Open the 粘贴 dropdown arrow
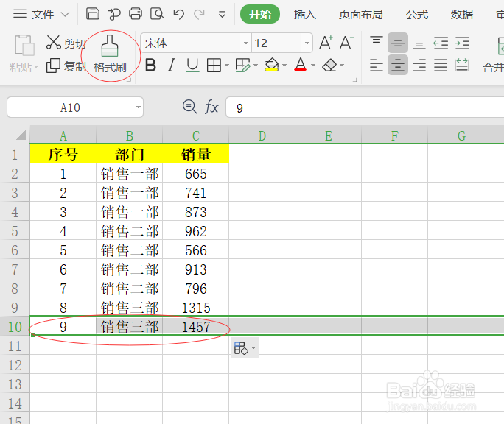Image resolution: width=504 pixels, height=424 pixels. (36, 67)
